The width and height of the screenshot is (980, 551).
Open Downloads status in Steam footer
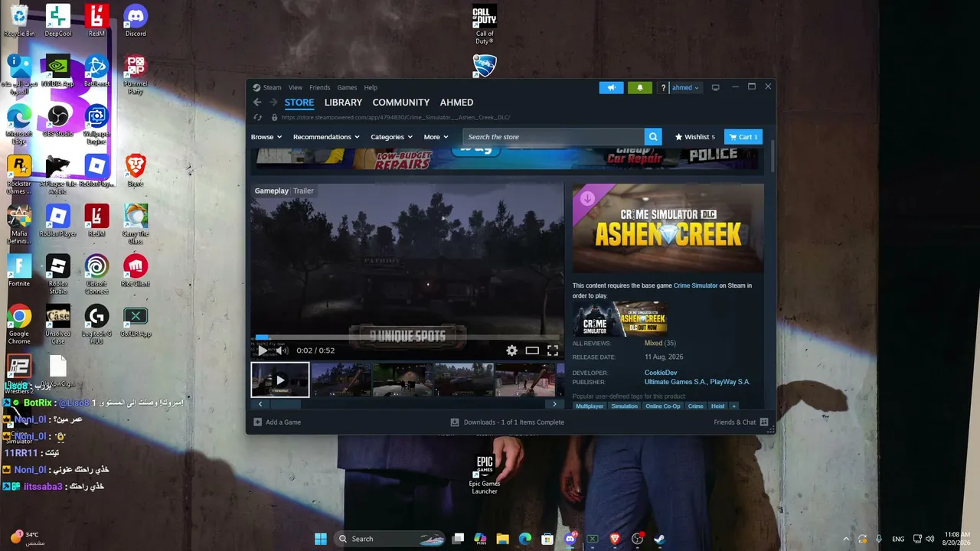coord(507,422)
